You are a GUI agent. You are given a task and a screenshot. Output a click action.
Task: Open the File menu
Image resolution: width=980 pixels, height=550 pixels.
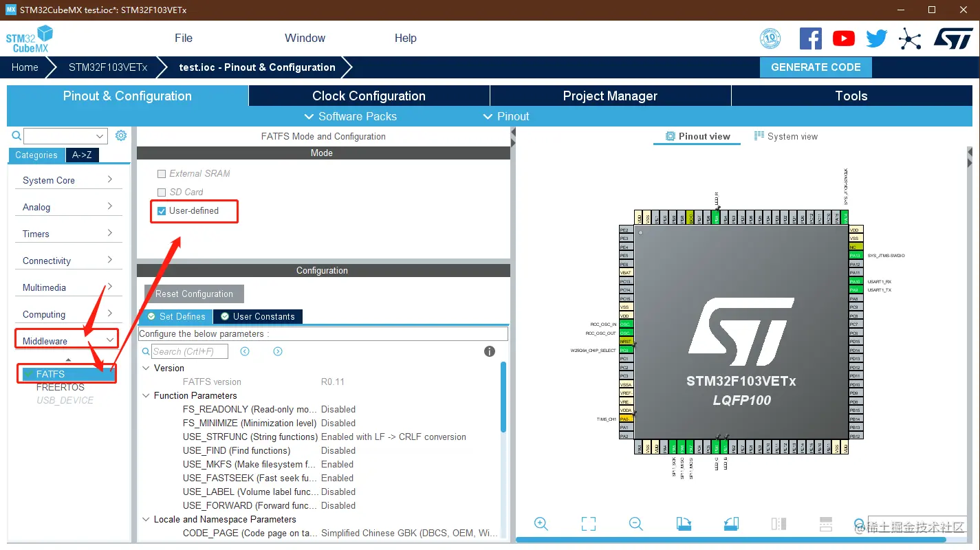coord(184,38)
